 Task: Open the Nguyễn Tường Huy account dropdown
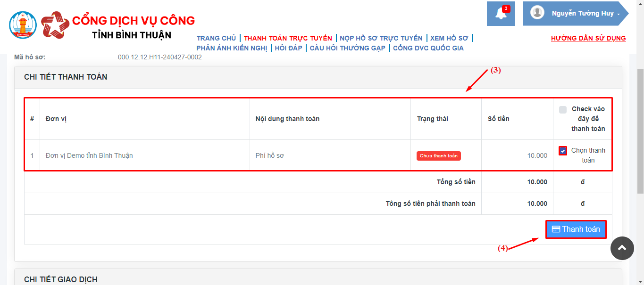pos(575,14)
